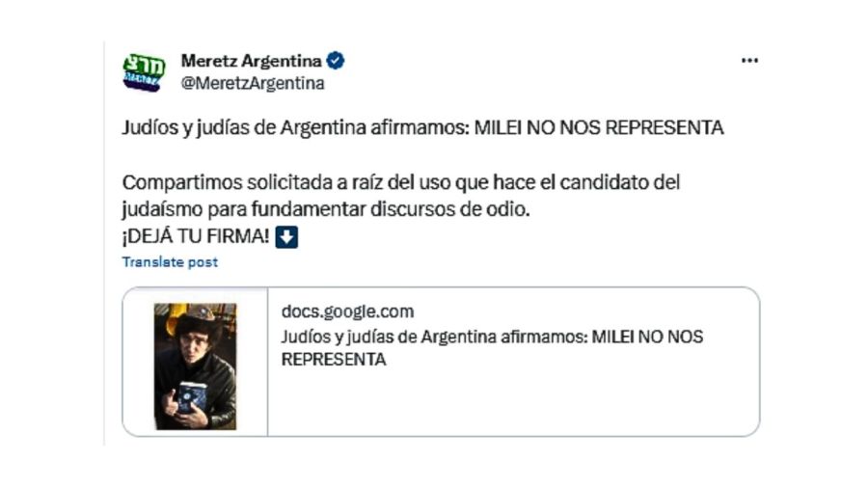This screenshot has height=487, width=868.
Task: Click the tweet's first line mentioning MILEI
Action: point(422,128)
